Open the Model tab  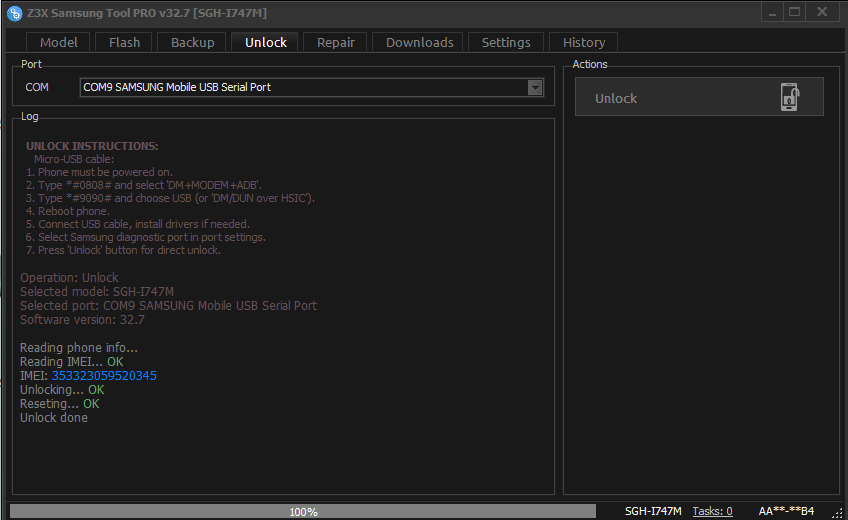58,42
